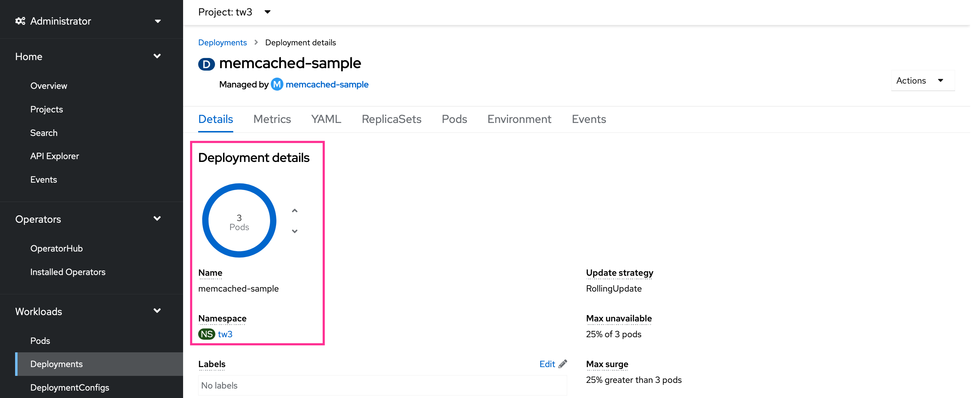The height and width of the screenshot is (398, 980).
Task: Collapse the Operators navigation section
Action: [157, 218]
